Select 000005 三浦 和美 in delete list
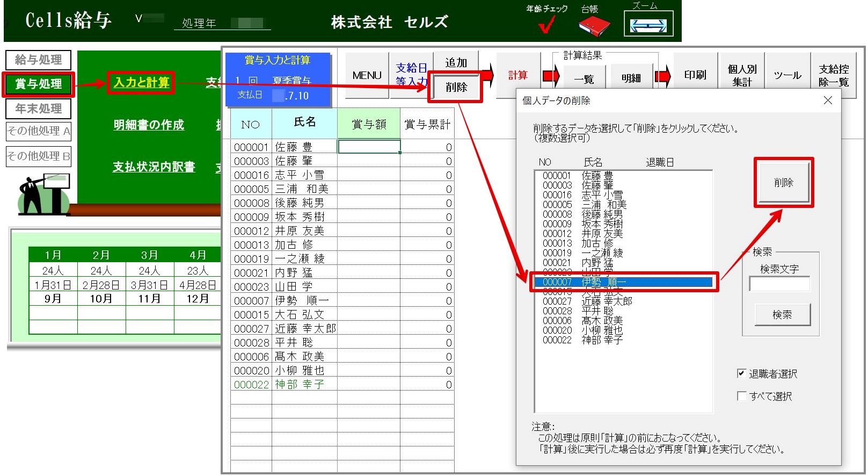 pos(623,205)
